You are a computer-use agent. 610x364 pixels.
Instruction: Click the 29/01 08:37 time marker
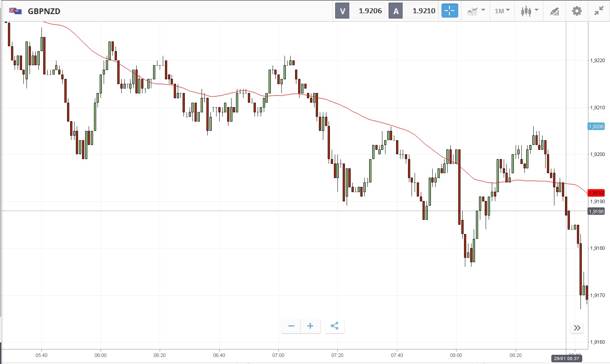point(566,359)
